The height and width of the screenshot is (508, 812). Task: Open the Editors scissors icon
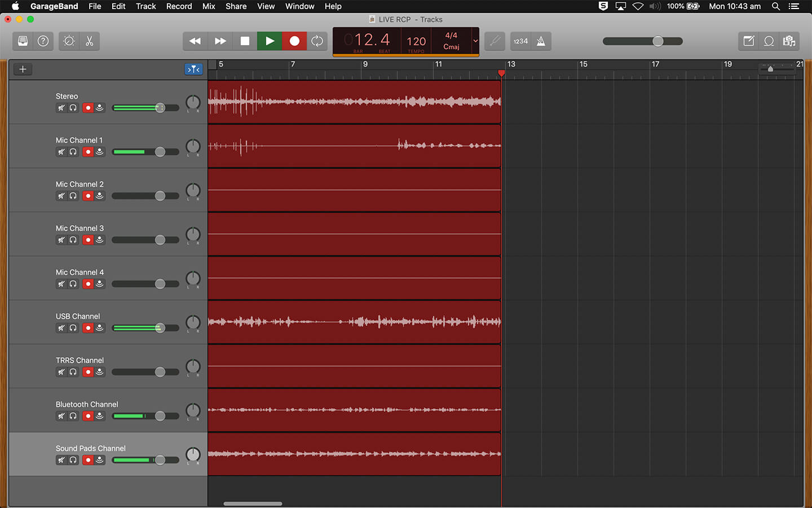tap(89, 41)
